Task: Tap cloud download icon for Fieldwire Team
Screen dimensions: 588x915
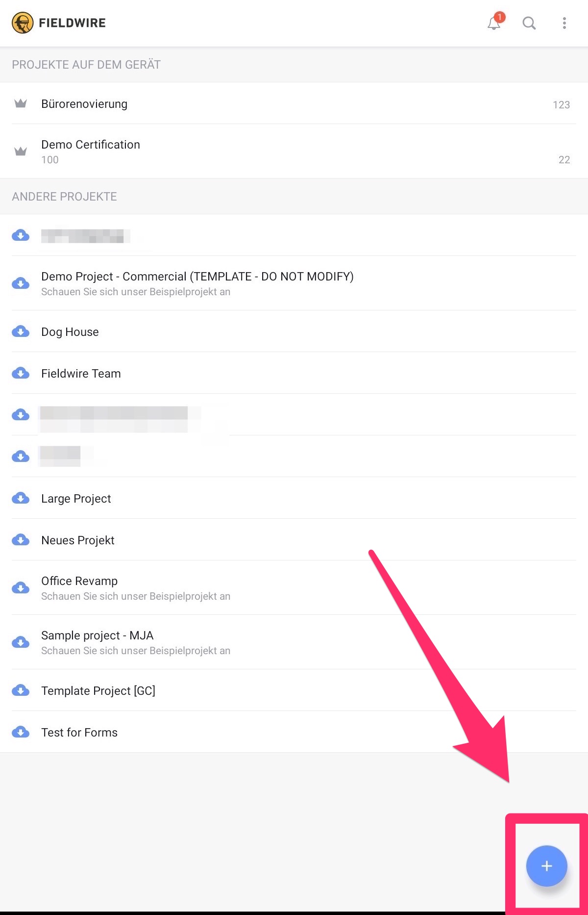Action: coord(21,373)
